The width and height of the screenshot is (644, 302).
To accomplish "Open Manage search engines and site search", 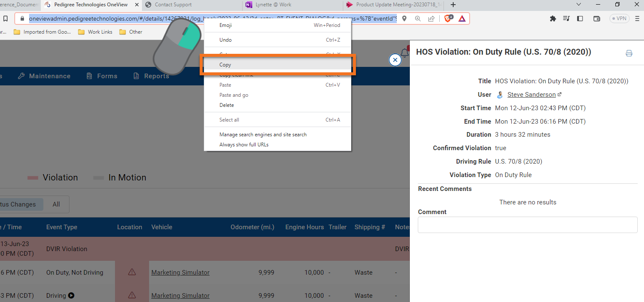I will [x=278, y=135].
